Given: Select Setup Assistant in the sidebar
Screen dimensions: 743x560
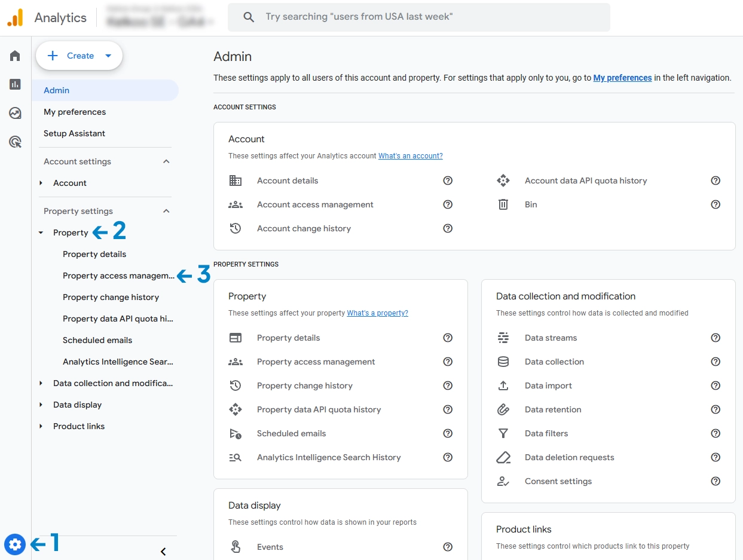Looking at the screenshot, I should [74, 133].
